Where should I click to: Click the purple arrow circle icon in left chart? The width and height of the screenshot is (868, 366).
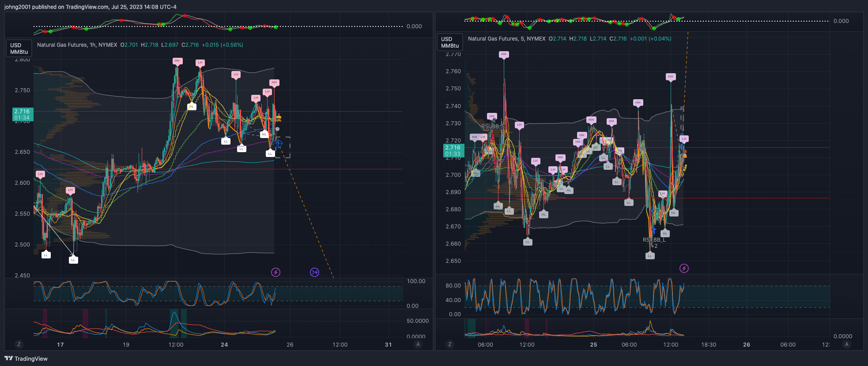tap(314, 272)
